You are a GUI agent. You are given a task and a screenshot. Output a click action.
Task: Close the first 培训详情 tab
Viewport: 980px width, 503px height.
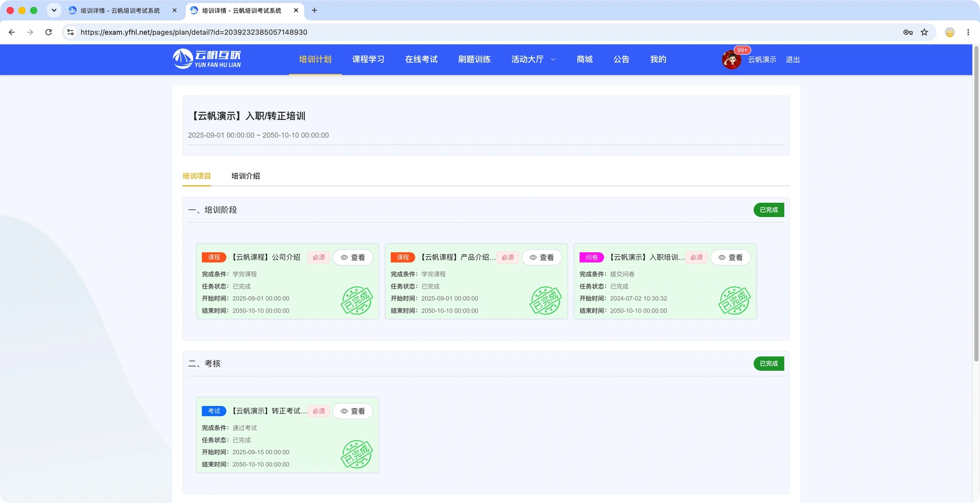(x=175, y=10)
